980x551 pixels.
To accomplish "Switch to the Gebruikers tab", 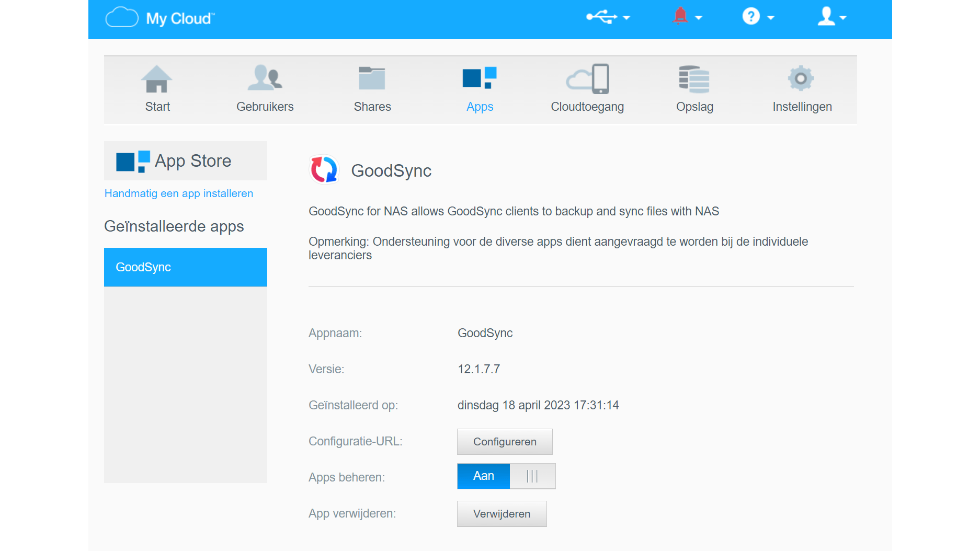I will [x=265, y=107].
